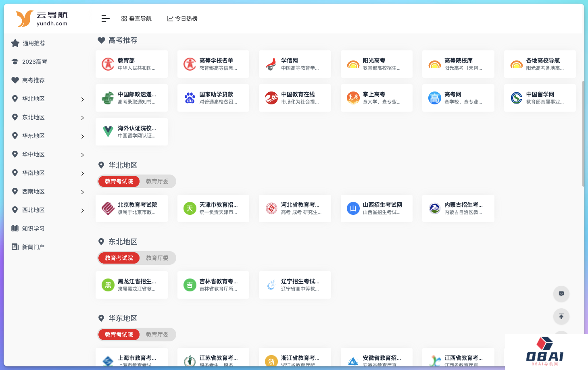
Task: Click the book icon beside 知识学习
Action: pos(15,229)
